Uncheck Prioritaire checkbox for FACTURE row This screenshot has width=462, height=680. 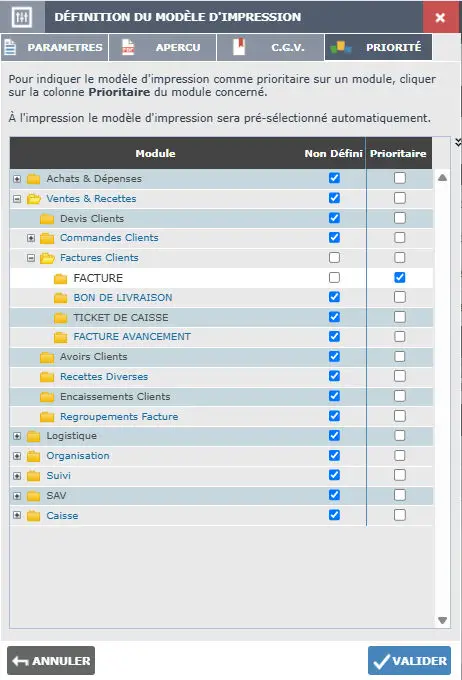click(400, 278)
